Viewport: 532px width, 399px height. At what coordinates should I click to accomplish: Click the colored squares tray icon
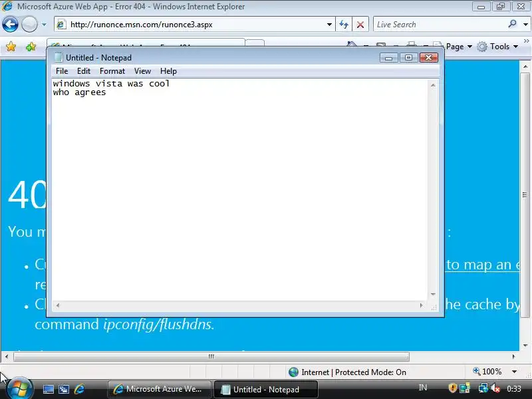(464, 388)
